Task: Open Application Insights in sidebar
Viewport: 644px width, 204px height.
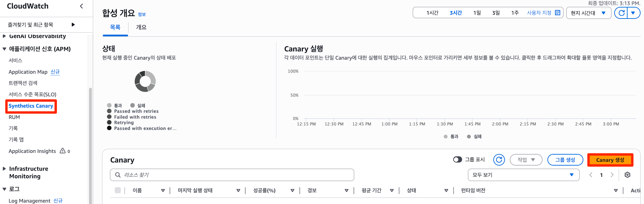Action: [x=32, y=151]
